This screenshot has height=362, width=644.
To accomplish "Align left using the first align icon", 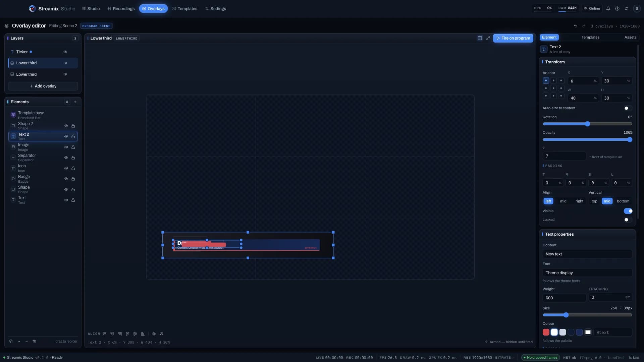I will [105, 334].
